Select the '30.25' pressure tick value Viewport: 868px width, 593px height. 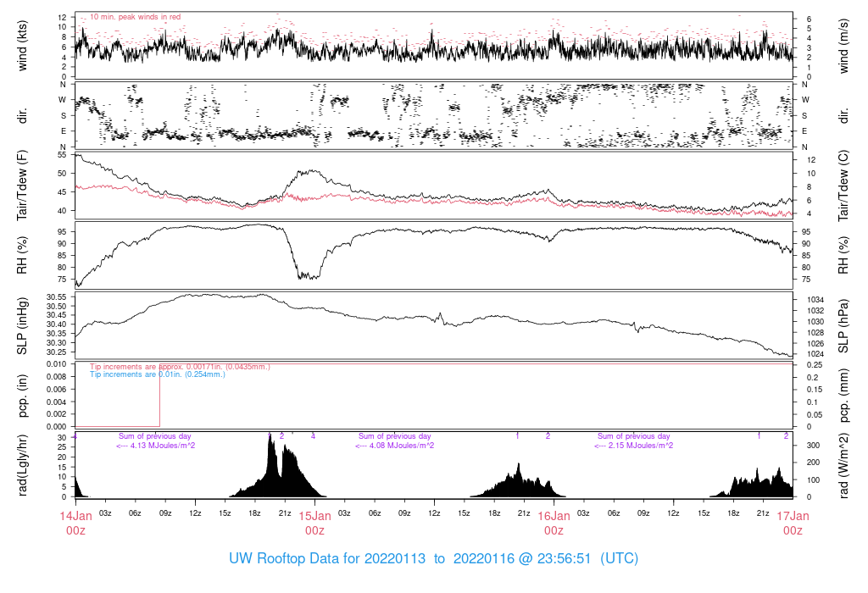[57, 352]
